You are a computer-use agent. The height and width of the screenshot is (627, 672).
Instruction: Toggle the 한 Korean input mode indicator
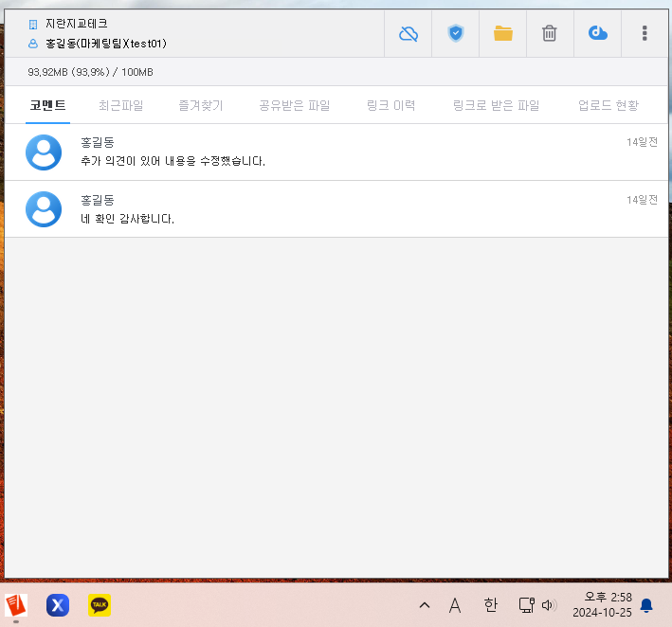coord(490,604)
